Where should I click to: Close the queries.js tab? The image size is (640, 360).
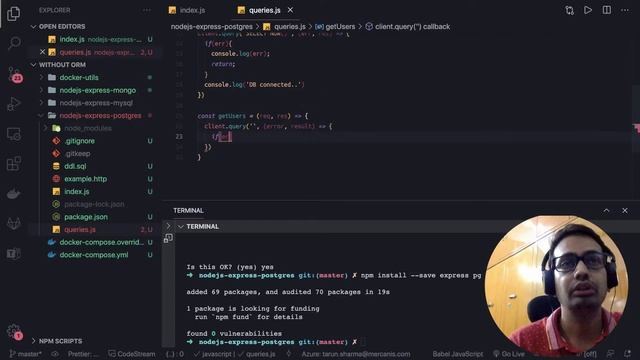pos(290,10)
